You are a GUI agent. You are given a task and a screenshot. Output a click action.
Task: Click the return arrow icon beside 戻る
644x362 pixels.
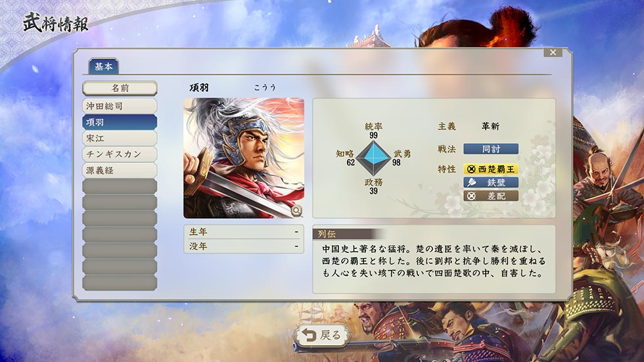click(308, 335)
